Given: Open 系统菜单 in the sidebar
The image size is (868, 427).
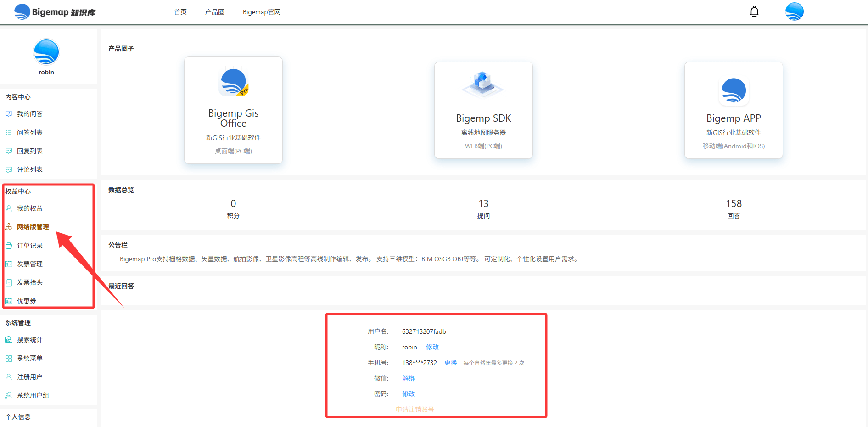Looking at the screenshot, I should (x=30, y=358).
